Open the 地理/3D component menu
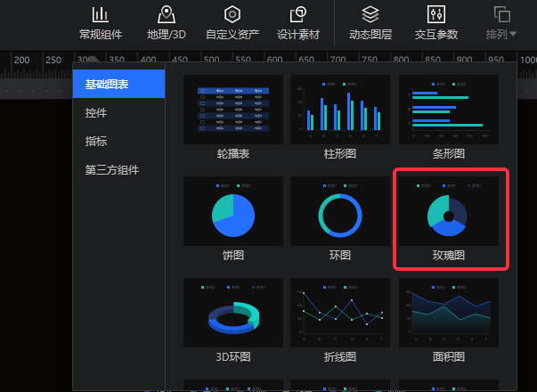The width and height of the screenshot is (537, 392). pyautogui.click(x=166, y=24)
